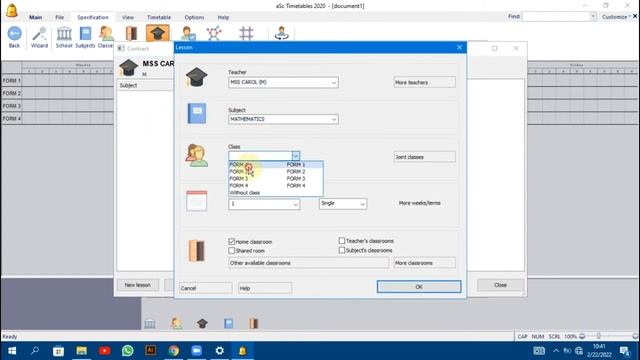Enable Teacher's classrooms checkbox
Image resolution: width=640 pixels, height=360 pixels.
(x=342, y=241)
